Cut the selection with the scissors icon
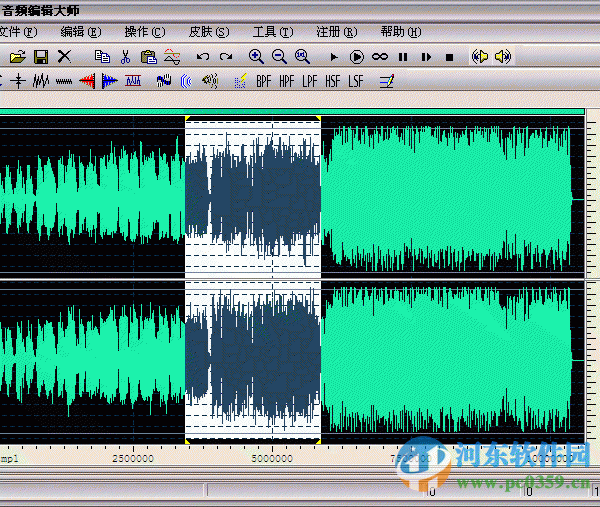The width and height of the screenshot is (600, 507). coord(125,57)
